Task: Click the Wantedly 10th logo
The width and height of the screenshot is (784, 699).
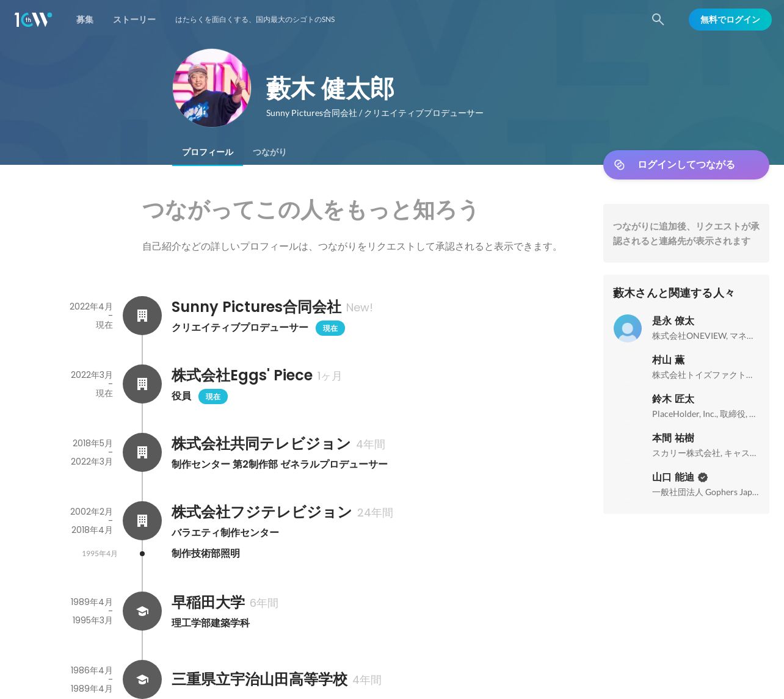Action: (x=33, y=20)
